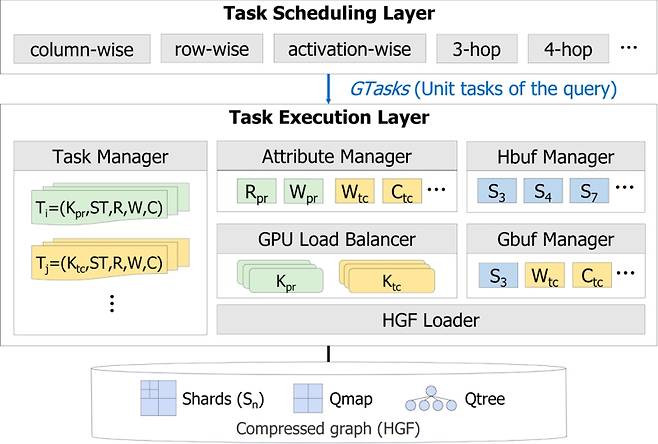Click the Qmap grid icon
The height and width of the screenshot is (444, 658).
305,398
